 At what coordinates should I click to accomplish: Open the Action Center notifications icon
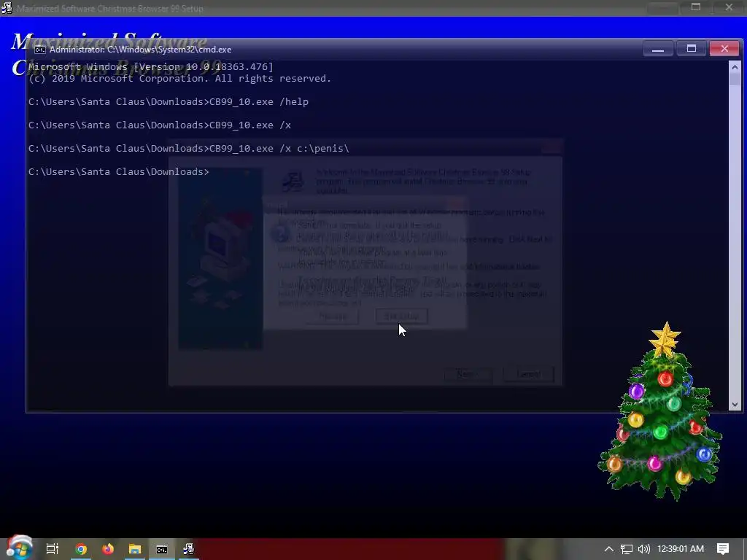pyautogui.click(x=723, y=549)
